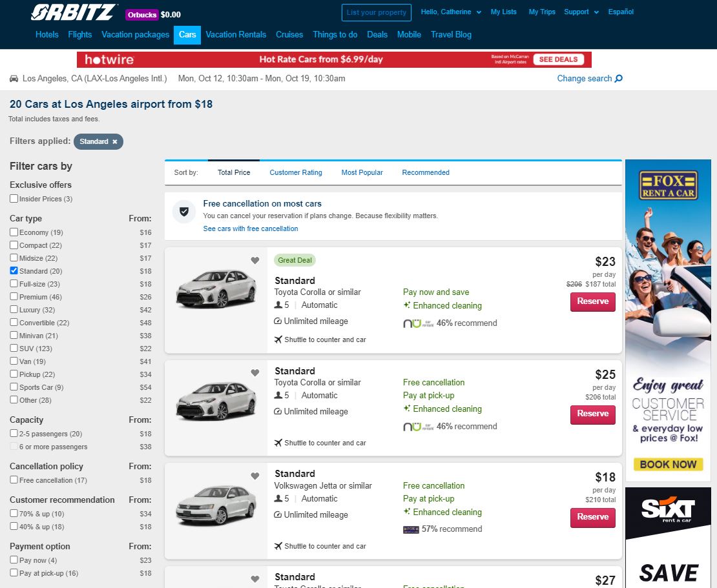Open the $25 Toyota Corolla car image
The width and height of the screenshot is (717, 588).
[x=216, y=401]
